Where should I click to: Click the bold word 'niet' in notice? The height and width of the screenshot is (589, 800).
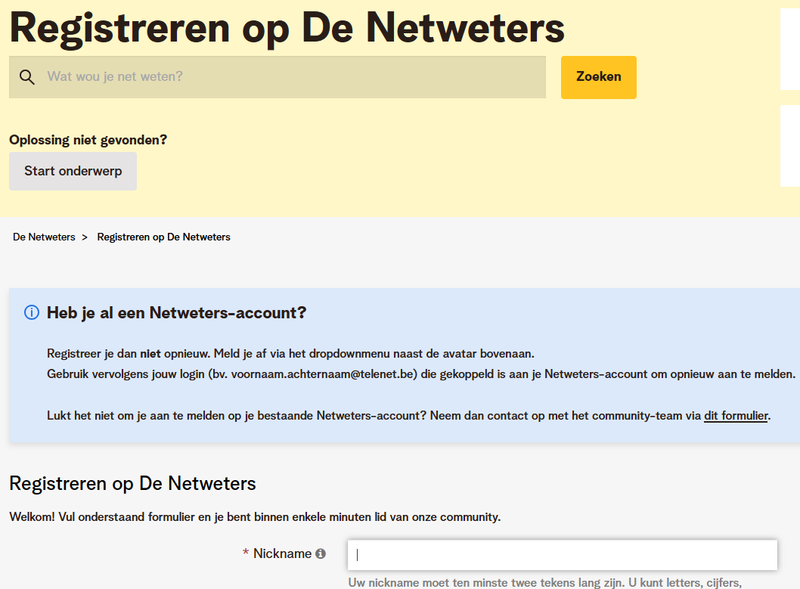coord(150,353)
